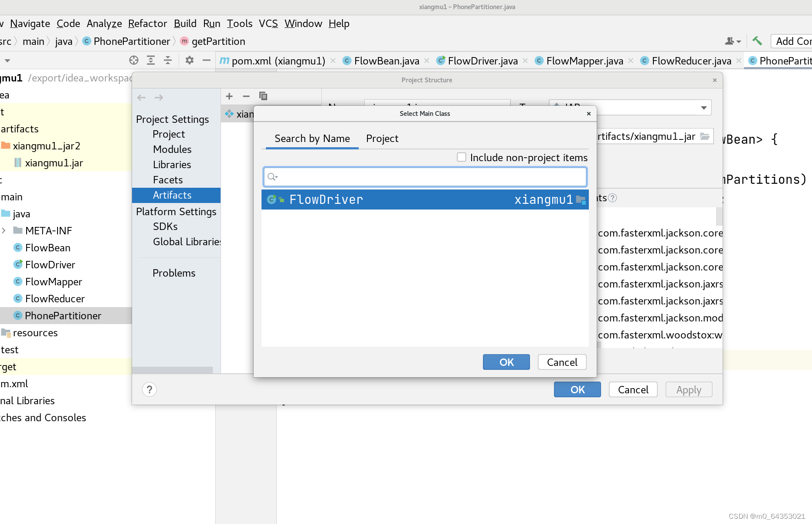Viewport: 812px width, 524px height.
Task: Click search magnifier icon in class search
Action: pos(272,177)
